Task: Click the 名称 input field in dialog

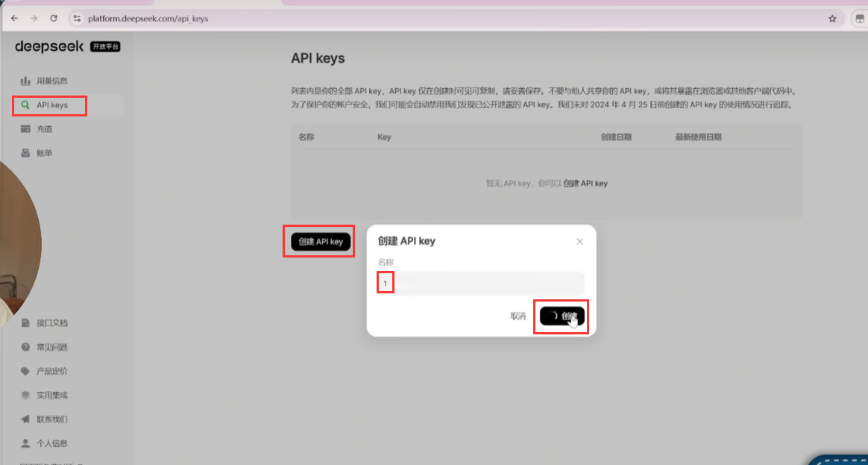Action: tap(481, 284)
